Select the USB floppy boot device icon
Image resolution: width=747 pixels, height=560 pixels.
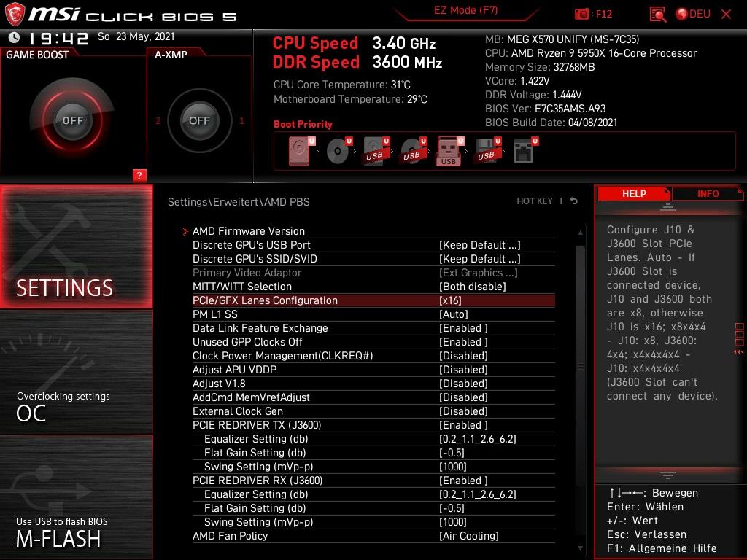pos(488,151)
